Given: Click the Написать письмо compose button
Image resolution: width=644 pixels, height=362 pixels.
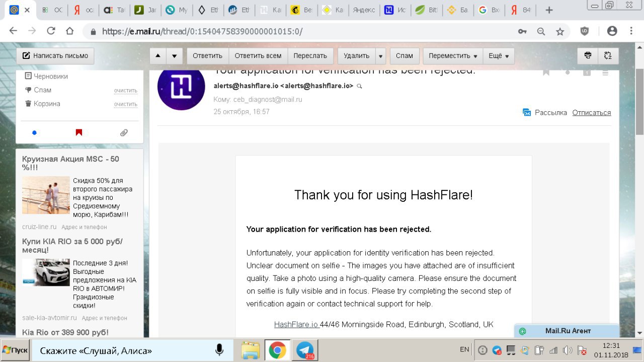Looking at the screenshot, I should click(x=55, y=56).
